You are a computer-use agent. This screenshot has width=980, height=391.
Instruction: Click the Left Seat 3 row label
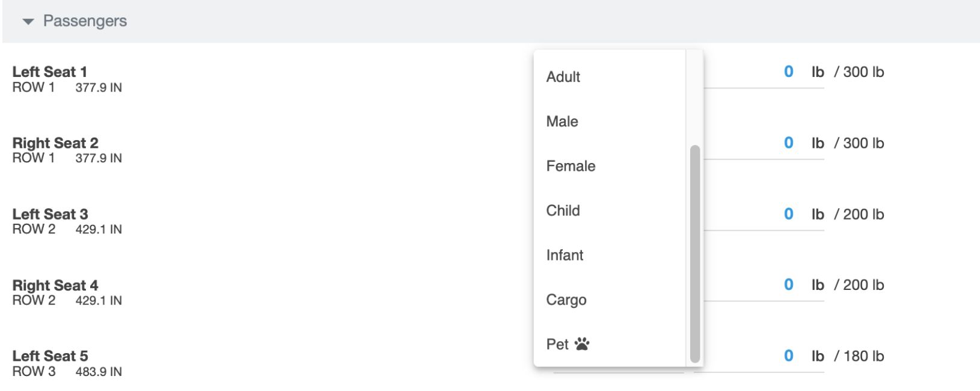click(50, 214)
